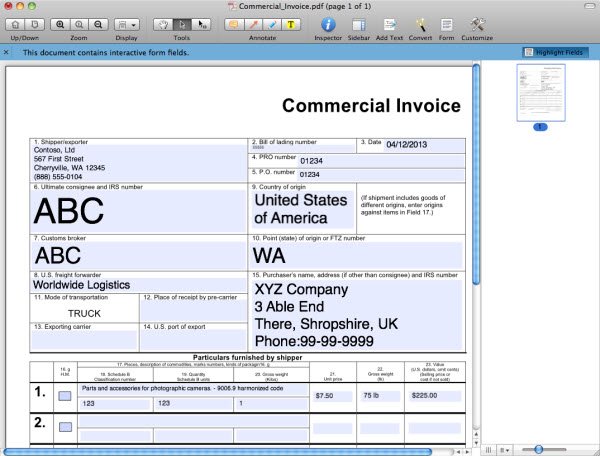Choose the red arrow annotation tool
The height and width of the screenshot is (456, 600).
(x=253, y=24)
